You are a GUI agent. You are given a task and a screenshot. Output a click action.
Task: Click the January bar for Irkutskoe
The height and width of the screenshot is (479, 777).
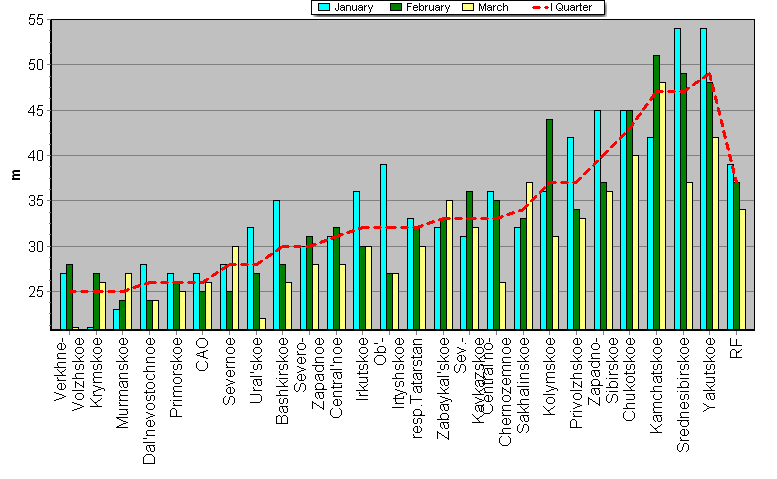click(x=356, y=261)
